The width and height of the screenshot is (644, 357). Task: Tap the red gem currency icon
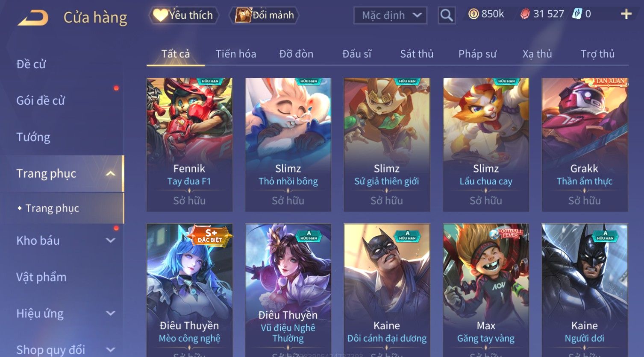pos(525,14)
